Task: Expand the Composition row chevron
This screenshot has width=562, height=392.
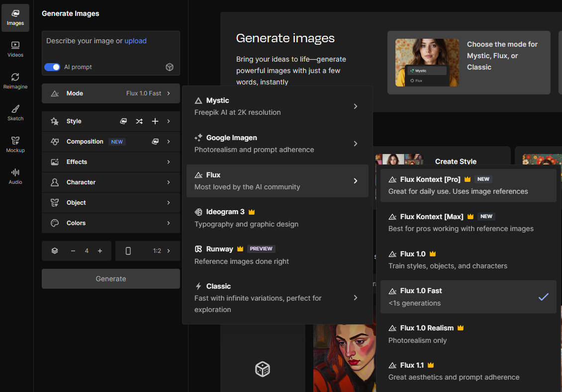Action: (169, 142)
